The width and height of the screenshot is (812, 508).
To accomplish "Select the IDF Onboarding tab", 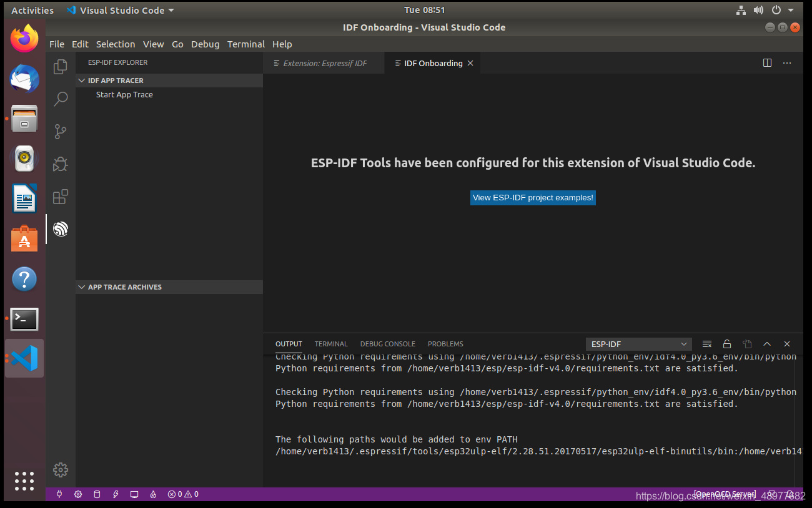I will click(433, 63).
